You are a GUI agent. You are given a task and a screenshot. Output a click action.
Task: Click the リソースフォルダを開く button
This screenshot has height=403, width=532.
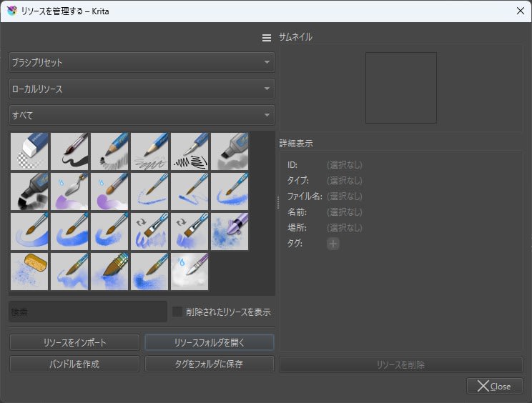point(210,342)
